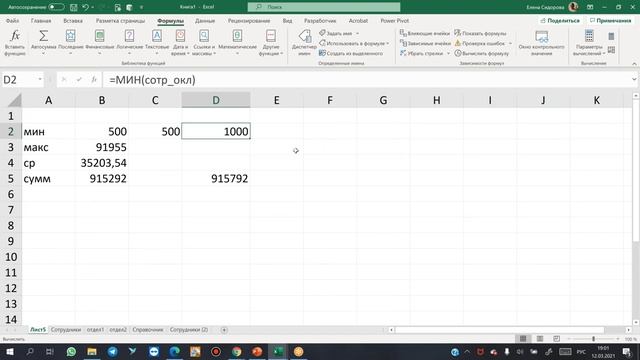This screenshot has height=360, width=640.
Task: Open the Сотрудники sheet tab
Action: 66,330
